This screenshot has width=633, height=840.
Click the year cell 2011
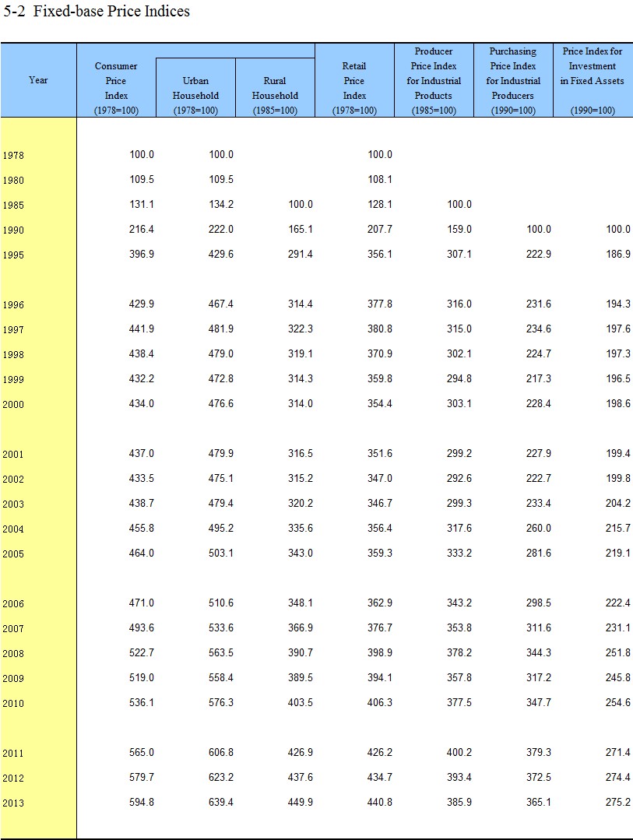click(x=13, y=754)
